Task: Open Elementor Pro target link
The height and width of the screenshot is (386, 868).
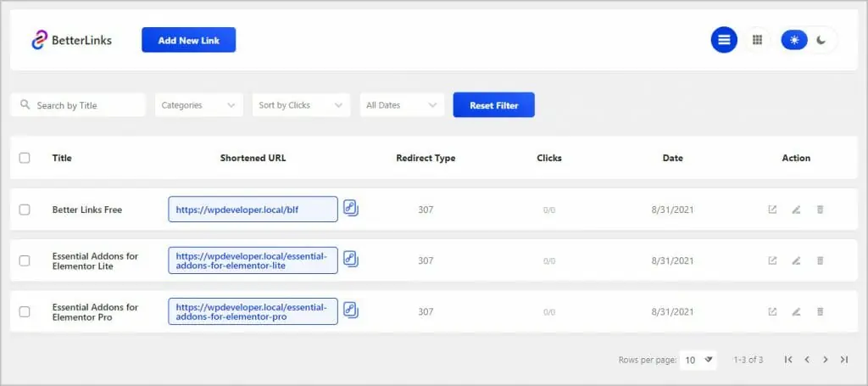Action: point(772,312)
